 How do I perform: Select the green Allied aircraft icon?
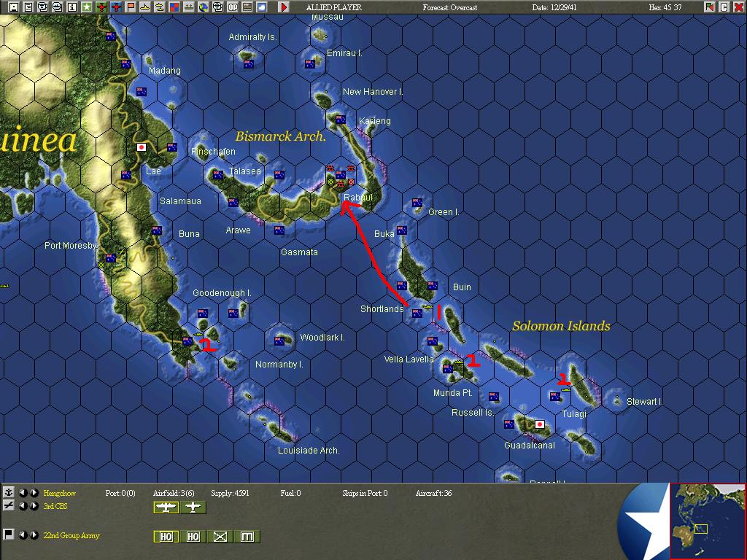pyautogui.click(x=102, y=7)
